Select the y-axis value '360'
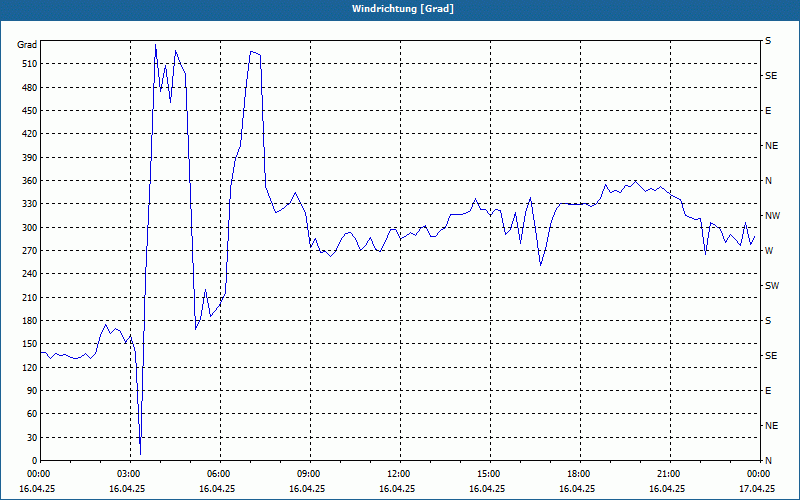 (30, 181)
